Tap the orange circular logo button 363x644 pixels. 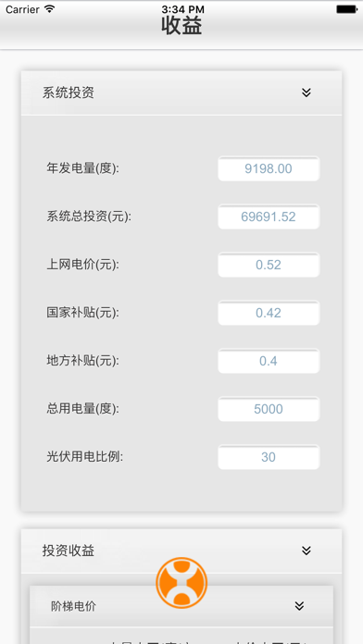181,582
